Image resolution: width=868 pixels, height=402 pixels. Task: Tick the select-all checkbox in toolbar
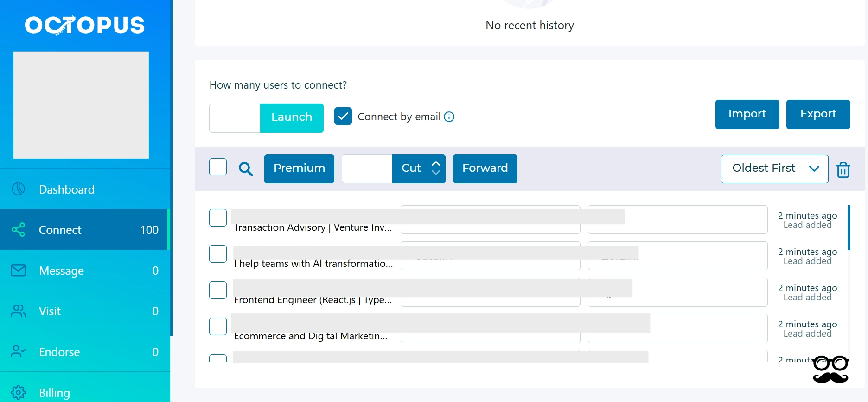218,167
